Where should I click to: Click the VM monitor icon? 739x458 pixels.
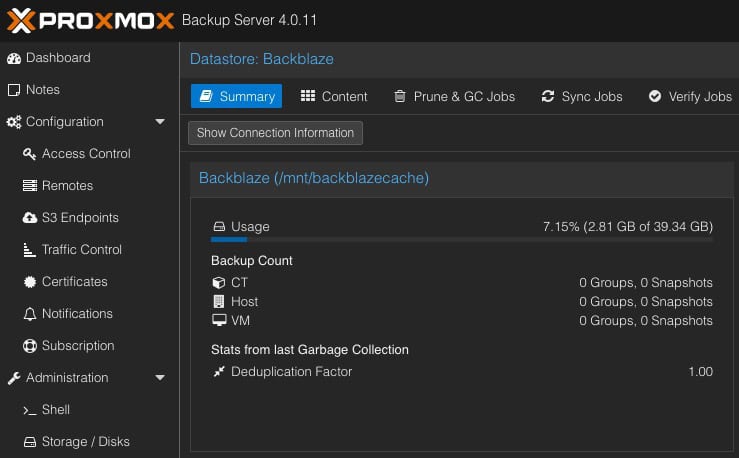coord(219,320)
